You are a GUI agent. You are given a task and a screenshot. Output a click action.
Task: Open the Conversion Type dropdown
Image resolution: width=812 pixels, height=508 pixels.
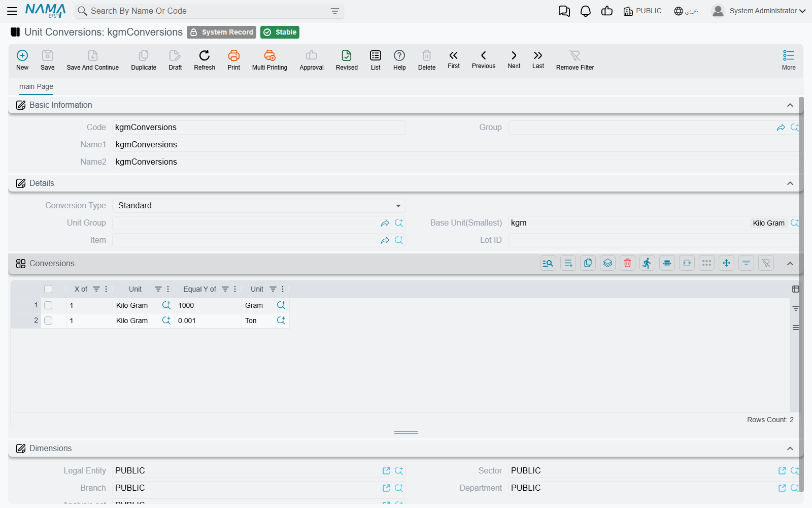click(259, 206)
